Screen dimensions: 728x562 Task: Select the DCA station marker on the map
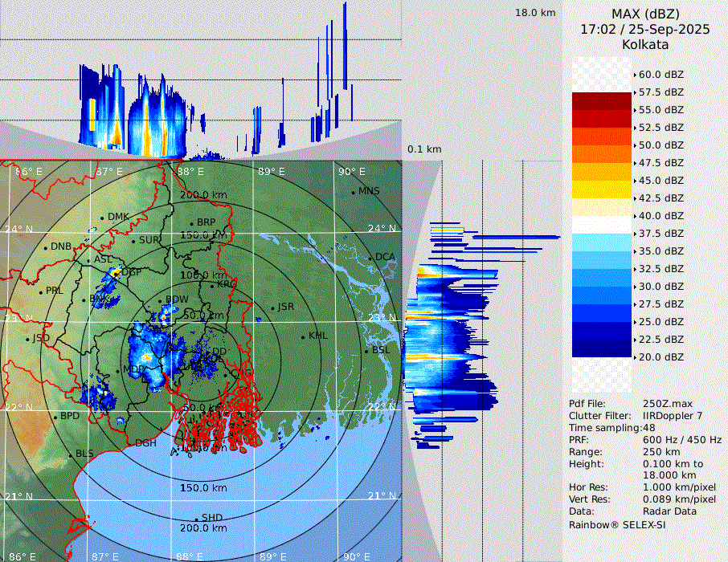tap(370, 258)
